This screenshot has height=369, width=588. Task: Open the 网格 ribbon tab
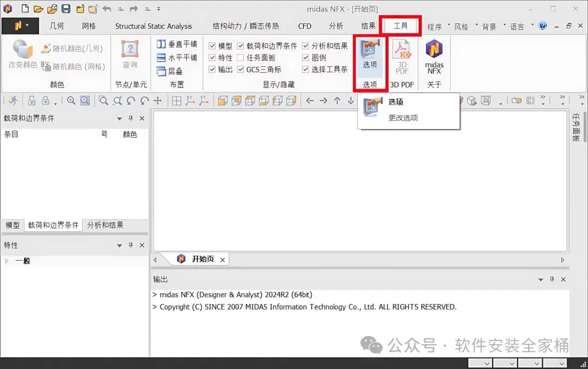point(89,26)
